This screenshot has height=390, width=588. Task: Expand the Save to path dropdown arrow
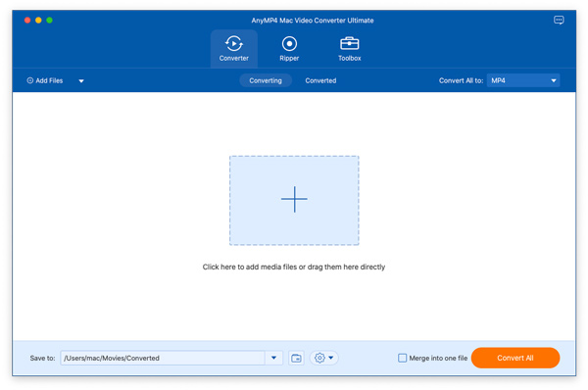[273, 358]
